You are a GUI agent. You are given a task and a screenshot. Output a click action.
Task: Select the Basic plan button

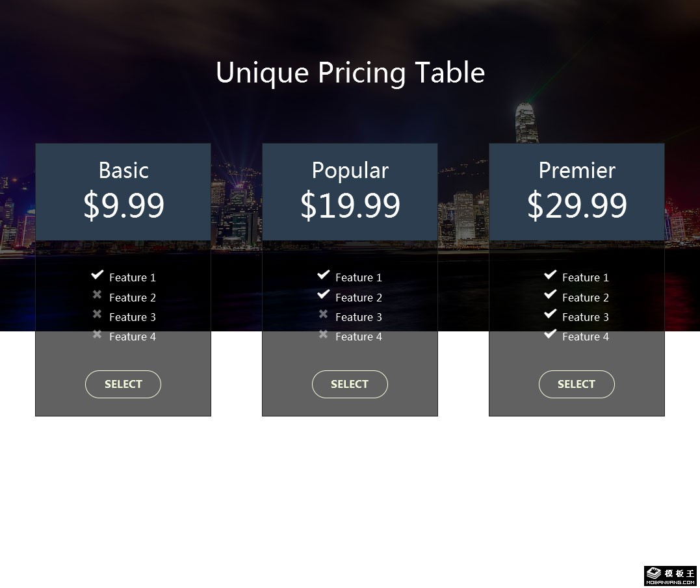pos(123,384)
